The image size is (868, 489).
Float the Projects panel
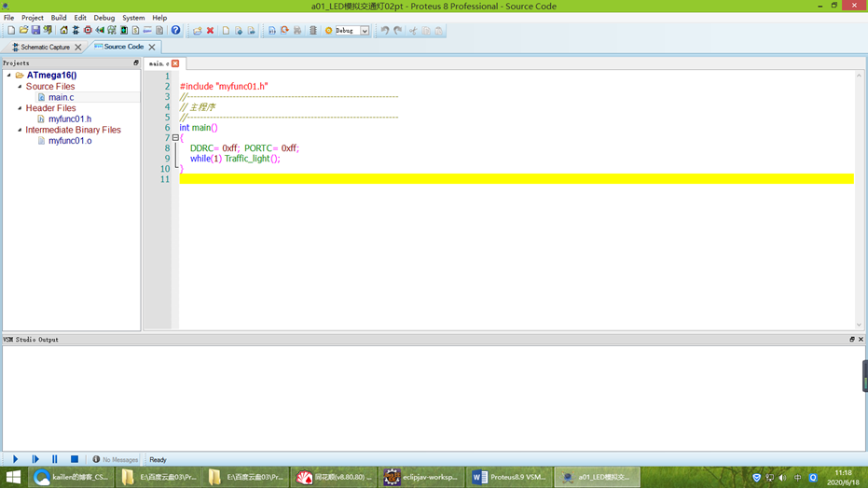pyautogui.click(x=135, y=63)
